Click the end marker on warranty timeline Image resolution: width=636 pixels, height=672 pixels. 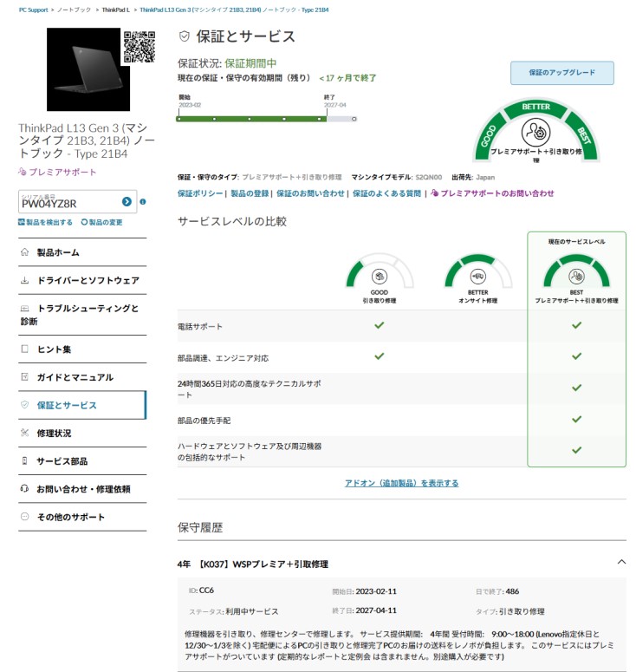coord(328,112)
